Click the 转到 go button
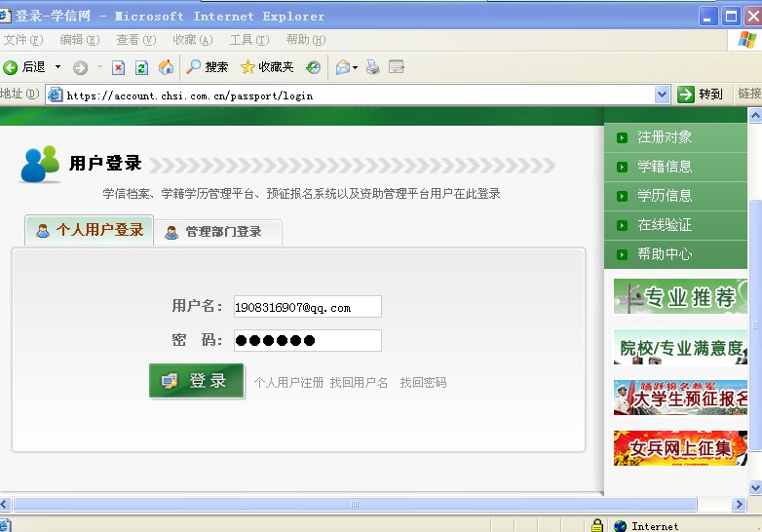 pos(701,95)
